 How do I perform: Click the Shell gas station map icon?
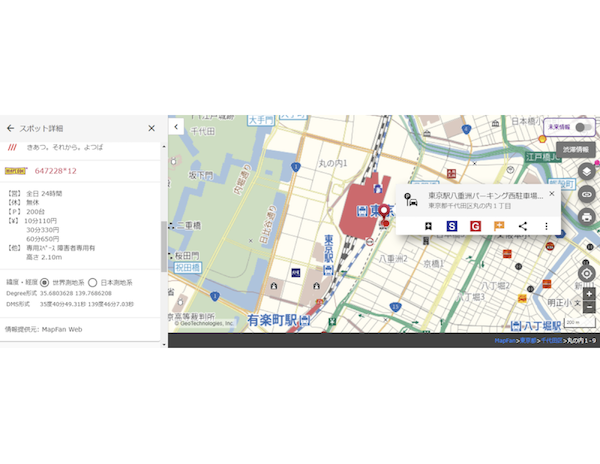pyautogui.click(x=542, y=139)
